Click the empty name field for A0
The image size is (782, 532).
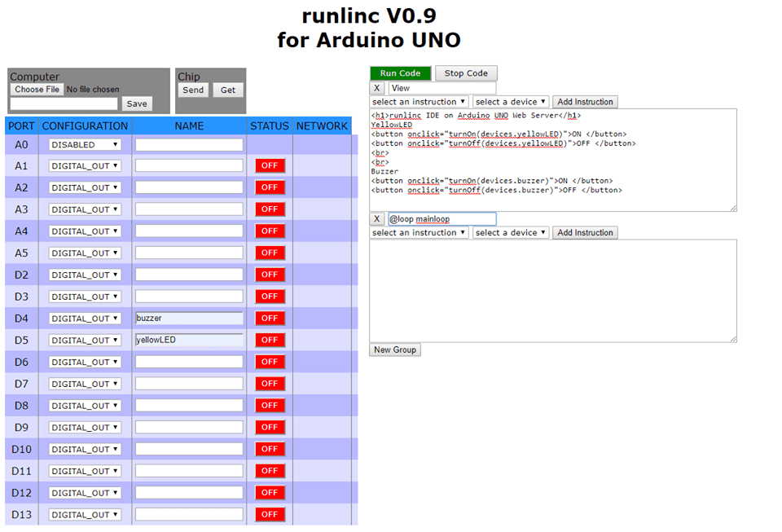[x=189, y=144]
